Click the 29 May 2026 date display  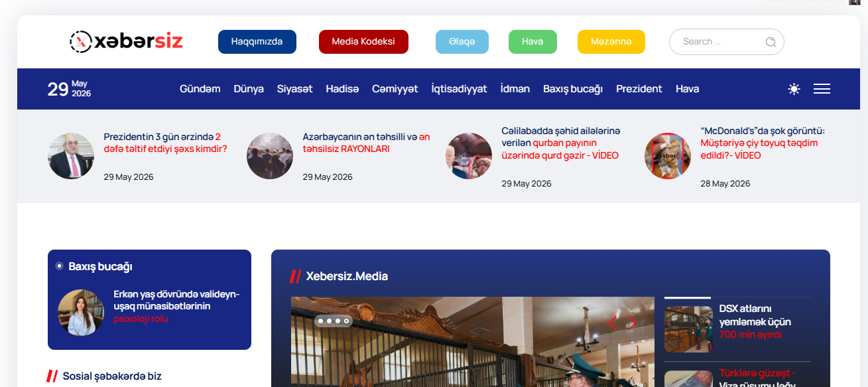[x=69, y=89]
